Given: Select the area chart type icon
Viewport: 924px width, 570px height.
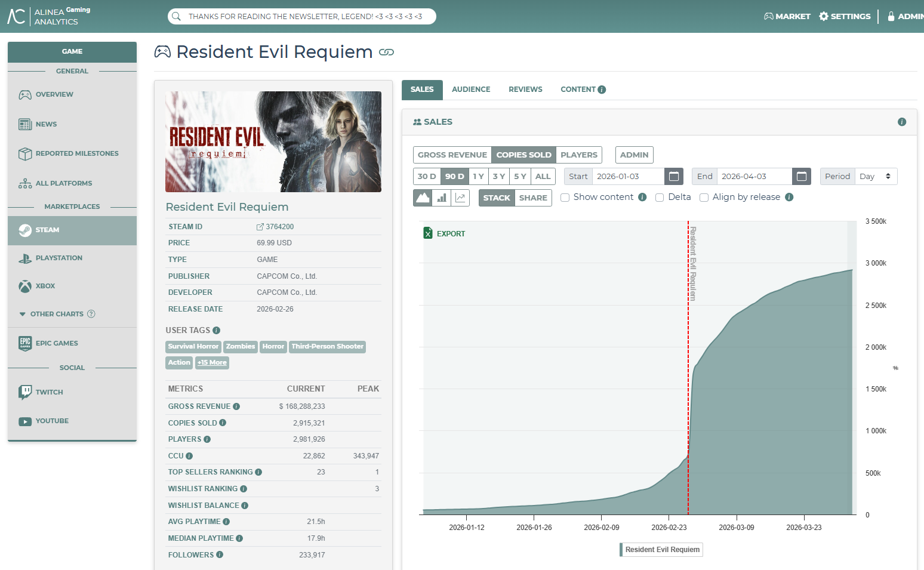Looking at the screenshot, I should [x=423, y=198].
